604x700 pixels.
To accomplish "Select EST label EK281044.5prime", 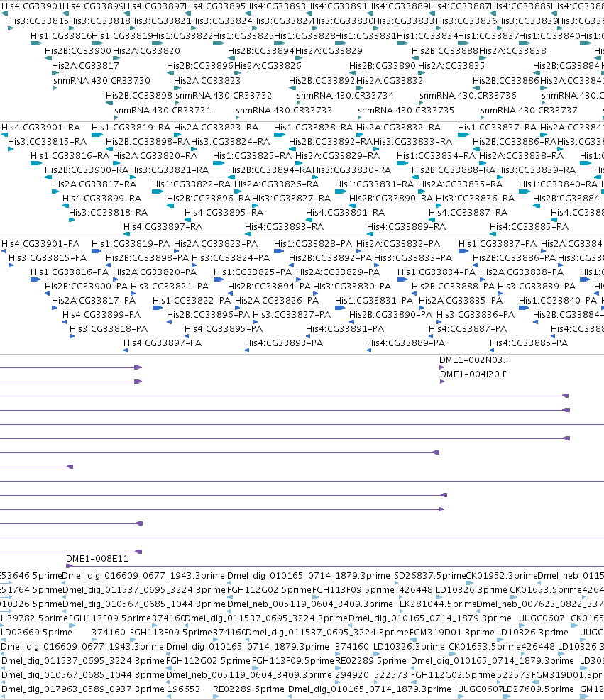I will pyautogui.click(x=438, y=604).
